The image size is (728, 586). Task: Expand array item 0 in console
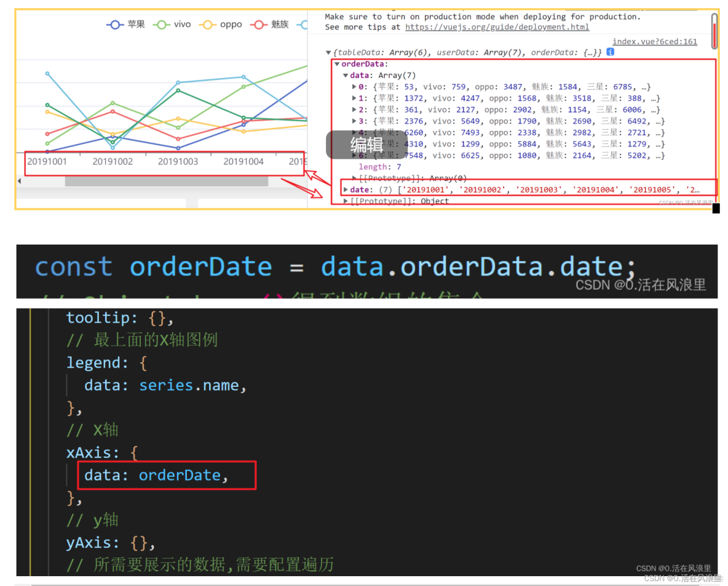pyautogui.click(x=354, y=87)
